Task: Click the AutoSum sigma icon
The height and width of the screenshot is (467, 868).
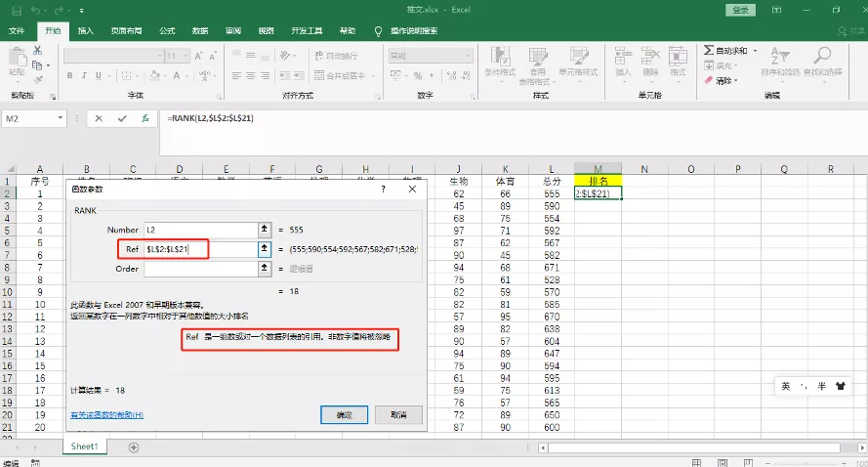Action: (707, 51)
